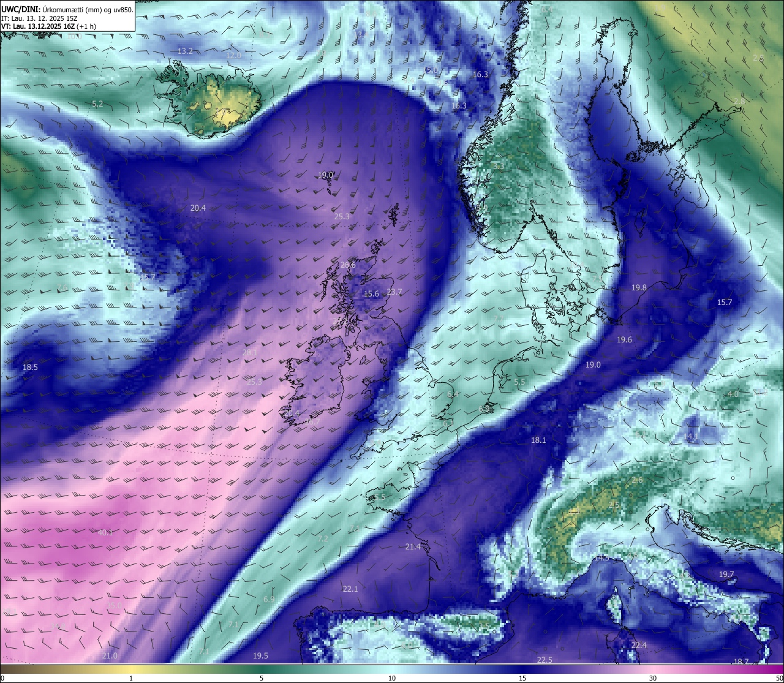
Task: Click the 14.1 value label
Action: click(691, 436)
